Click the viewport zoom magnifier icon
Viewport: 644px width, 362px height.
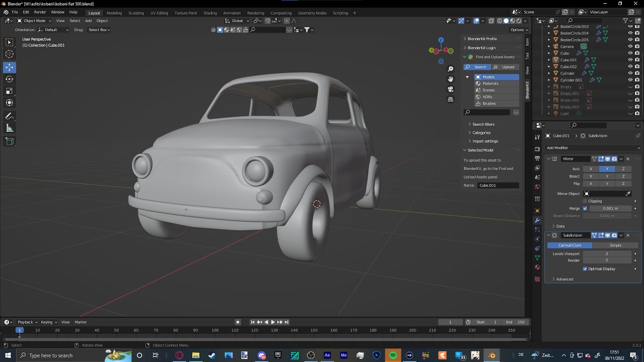(450, 69)
